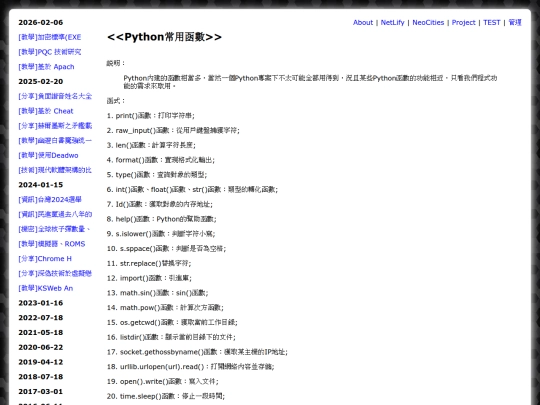Open the third article under 2025-02-20
The width and height of the screenshot is (540, 405).
click(x=55, y=126)
